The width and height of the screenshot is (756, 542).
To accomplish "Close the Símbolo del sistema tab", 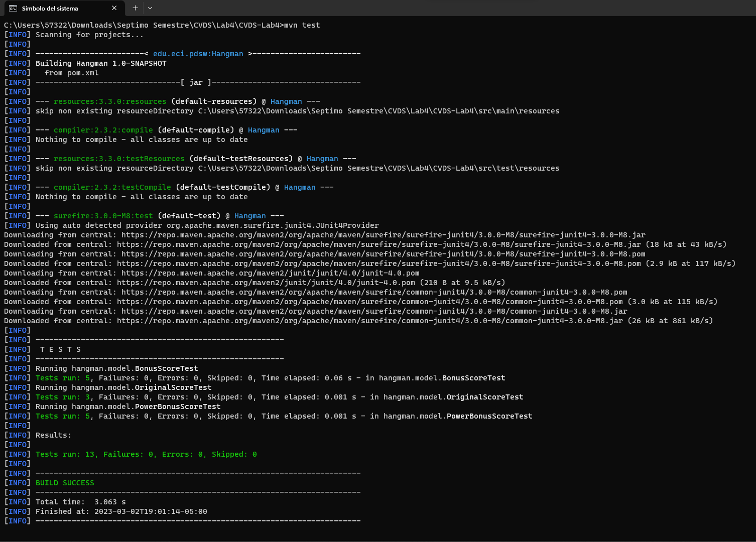I will (x=114, y=8).
